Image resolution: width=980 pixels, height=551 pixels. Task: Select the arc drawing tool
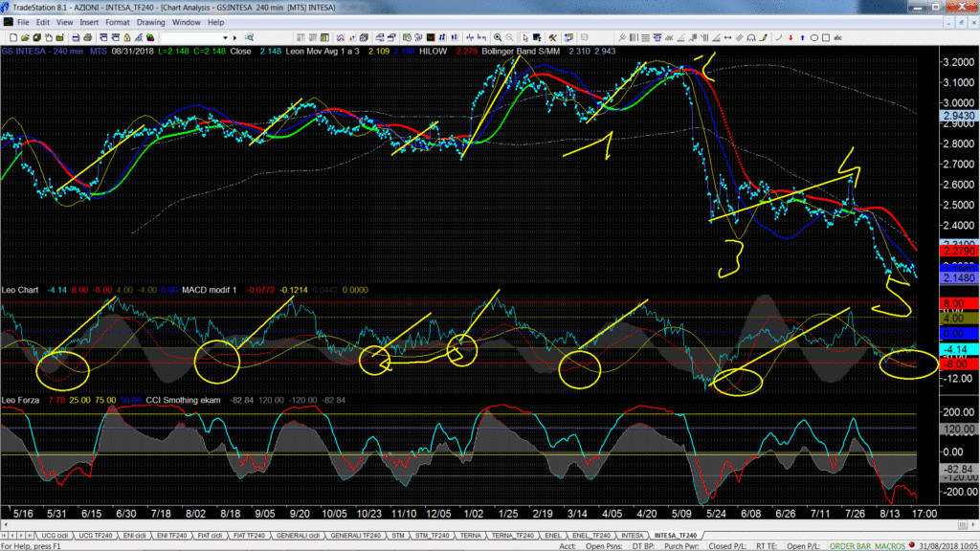click(x=778, y=37)
